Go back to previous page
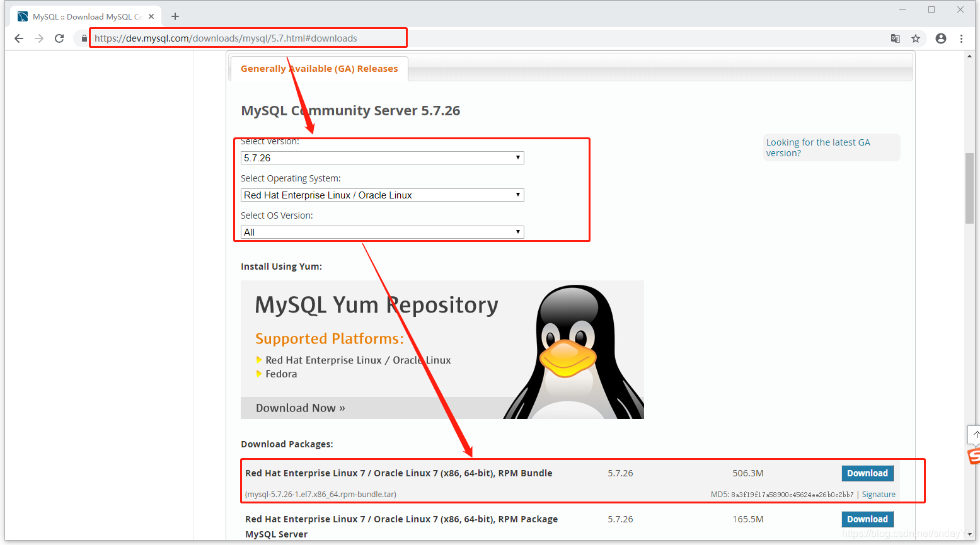The height and width of the screenshot is (545, 980). [x=19, y=38]
